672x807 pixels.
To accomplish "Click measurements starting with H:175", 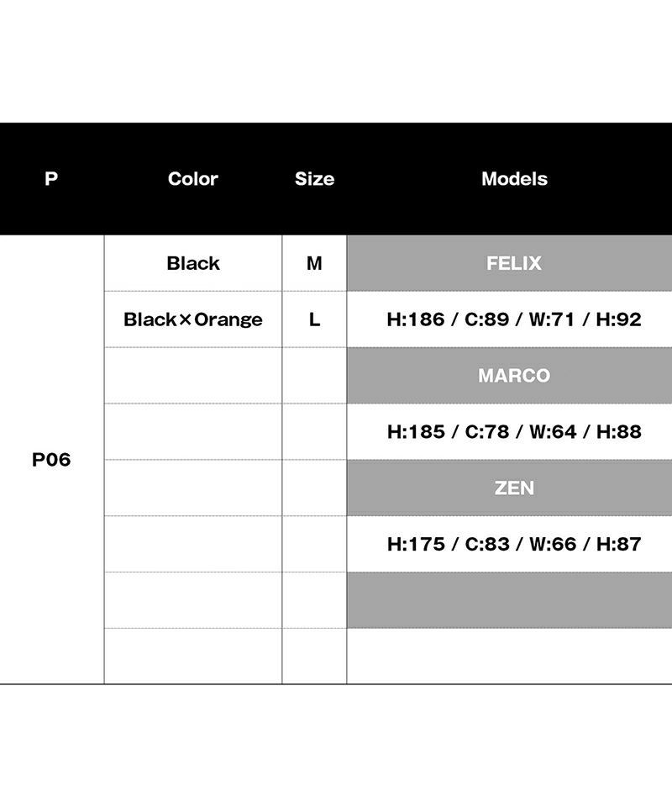I will 514,544.
